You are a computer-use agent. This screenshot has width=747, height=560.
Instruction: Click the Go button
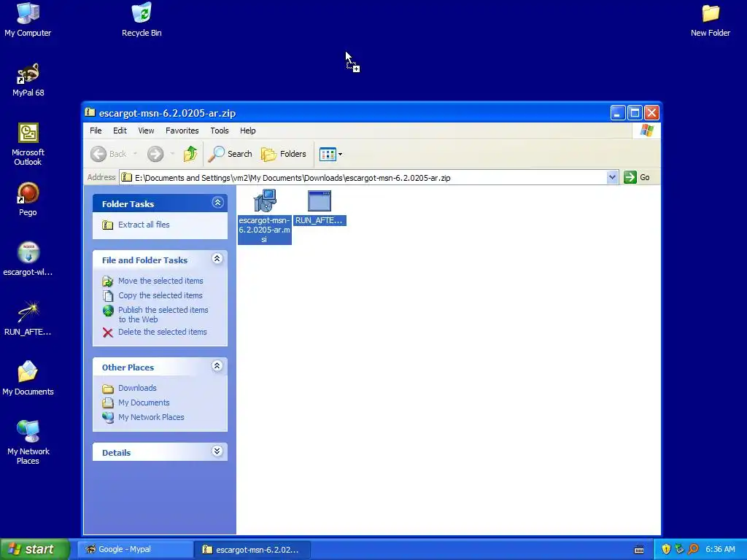[637, 178]
